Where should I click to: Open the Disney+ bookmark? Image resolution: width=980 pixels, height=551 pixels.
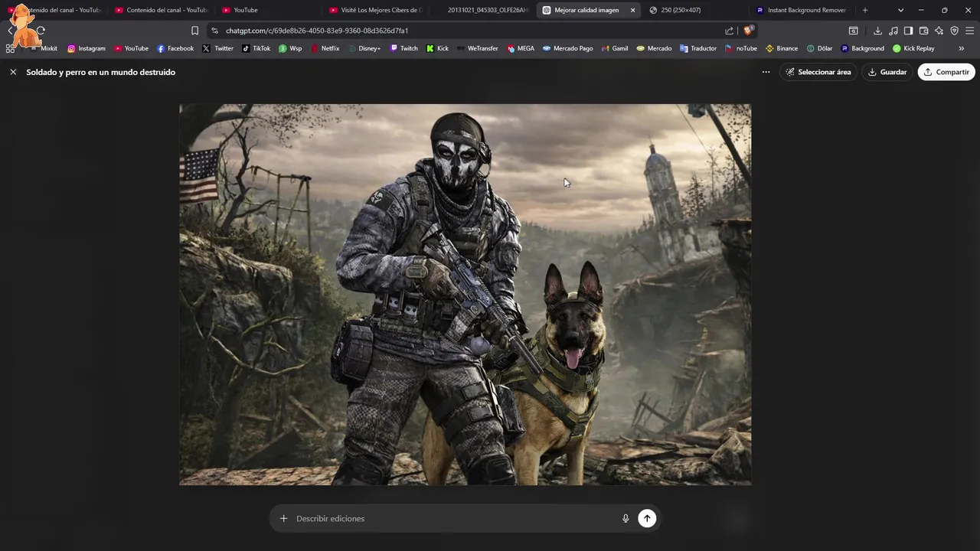coord(364,48)
